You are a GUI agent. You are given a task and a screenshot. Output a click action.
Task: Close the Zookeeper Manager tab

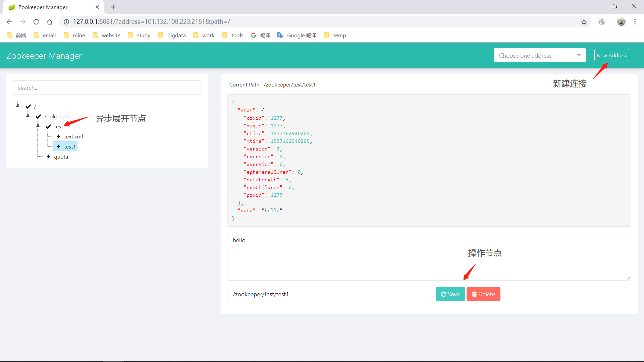click(x=97, y=7)
